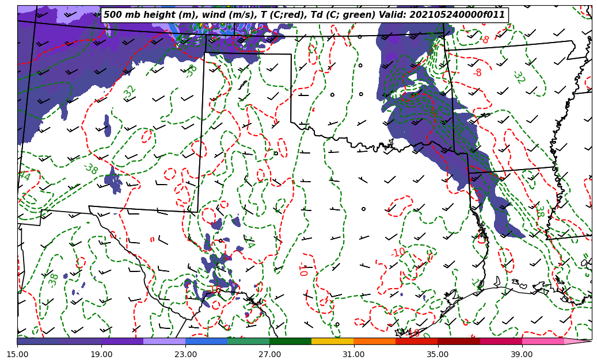Viewport: 597px width, 364px height.
Task: Click the yellow segment of the colorbar
Action: (332, 341)
